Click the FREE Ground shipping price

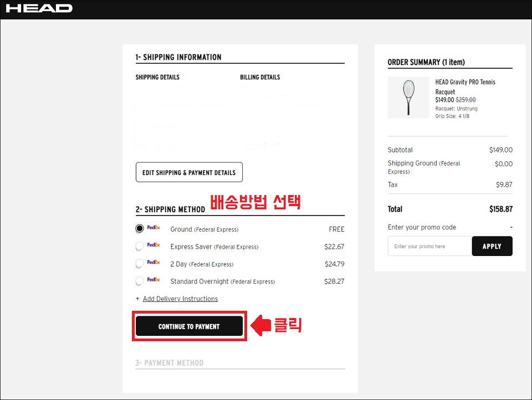336,229
